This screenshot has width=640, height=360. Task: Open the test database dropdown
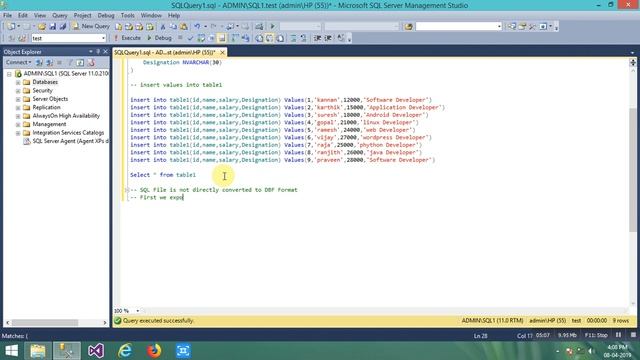(103, 38)
